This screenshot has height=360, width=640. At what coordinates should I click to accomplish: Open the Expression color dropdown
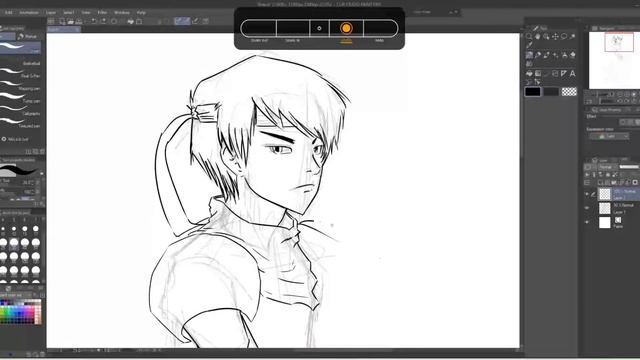(x=609, y=136)
